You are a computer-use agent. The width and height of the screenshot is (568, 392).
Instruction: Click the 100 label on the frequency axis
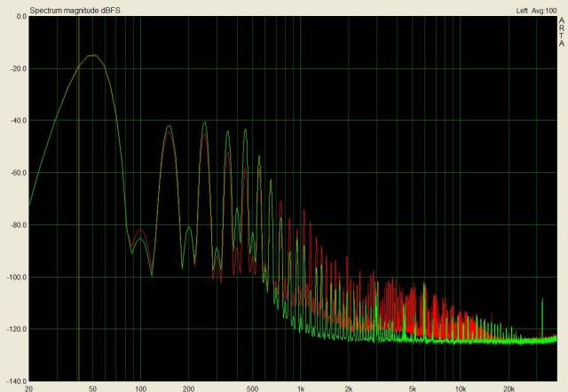click(x=140, y=388)
